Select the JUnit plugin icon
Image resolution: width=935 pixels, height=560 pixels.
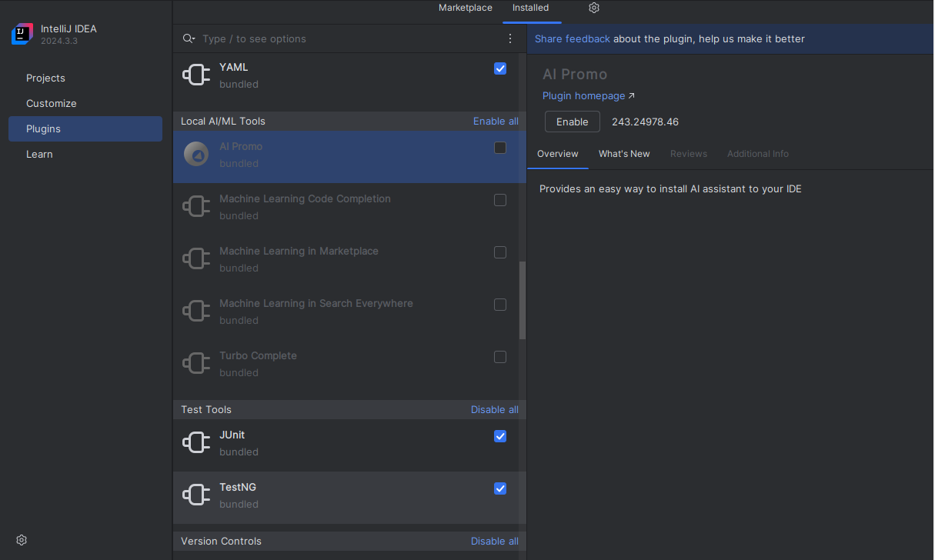coord(196,442)
